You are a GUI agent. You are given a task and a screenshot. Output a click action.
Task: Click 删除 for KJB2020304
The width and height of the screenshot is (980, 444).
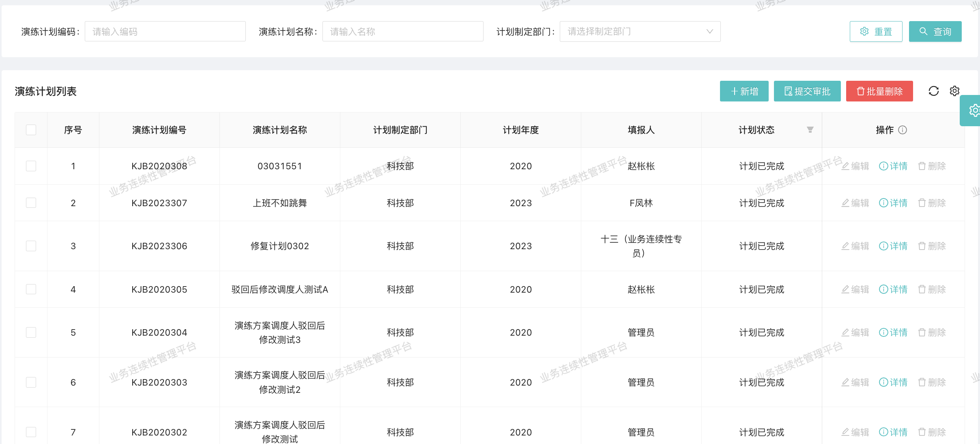tap(932, 332)
